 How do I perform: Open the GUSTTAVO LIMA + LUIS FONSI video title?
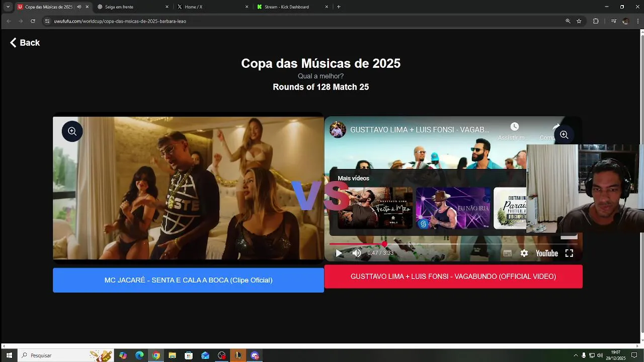coord(420,130)
